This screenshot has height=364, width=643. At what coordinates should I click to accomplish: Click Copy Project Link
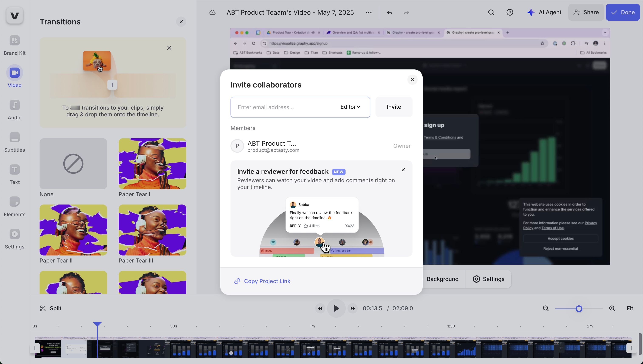click(x=262, y=281)
